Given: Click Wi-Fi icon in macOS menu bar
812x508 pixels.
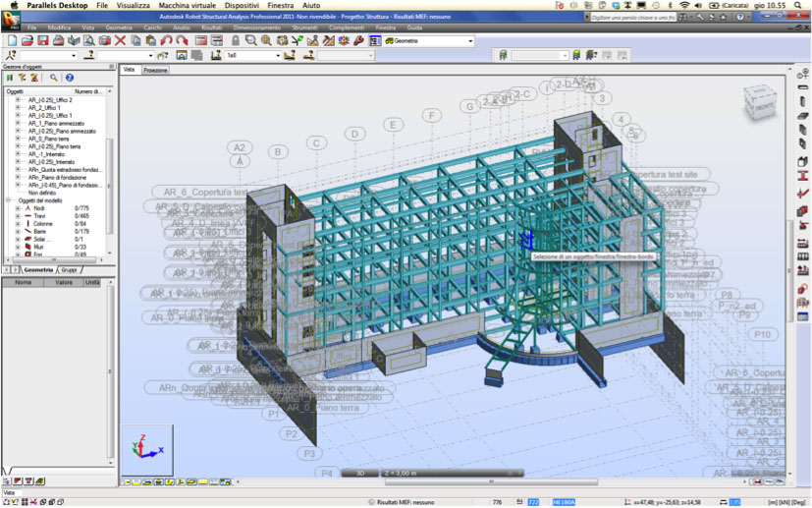Looking at the screenshot, I should click(x=684, y=5).
